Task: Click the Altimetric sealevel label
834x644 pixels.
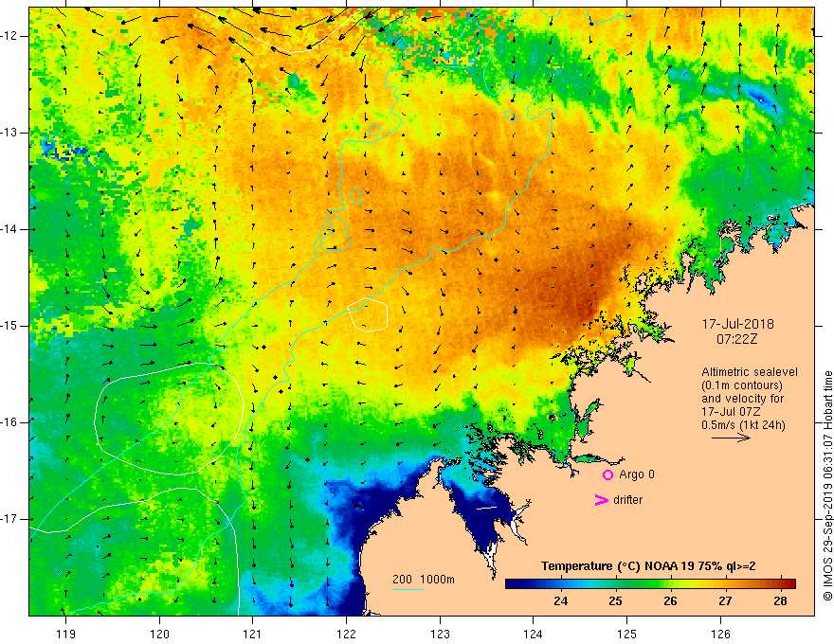Action: [x=750, y=372]
